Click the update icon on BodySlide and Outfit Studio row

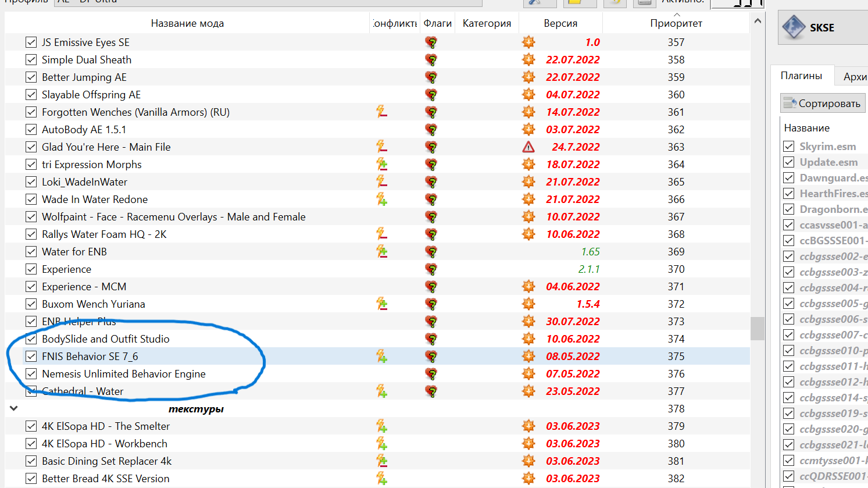pos(528,339)
